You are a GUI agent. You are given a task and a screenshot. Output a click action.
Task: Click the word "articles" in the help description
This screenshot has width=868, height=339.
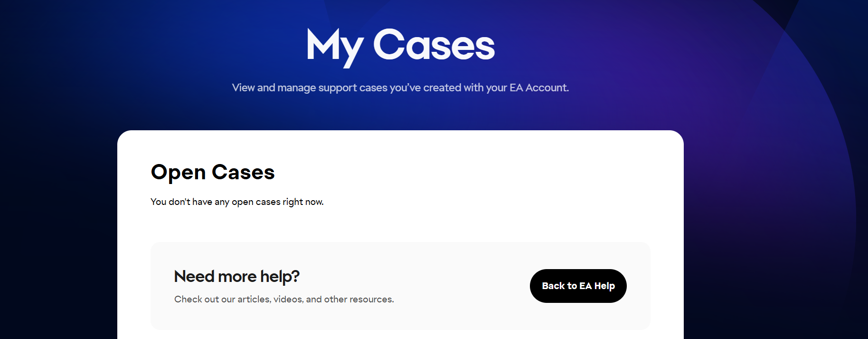(x=254, y=299)
